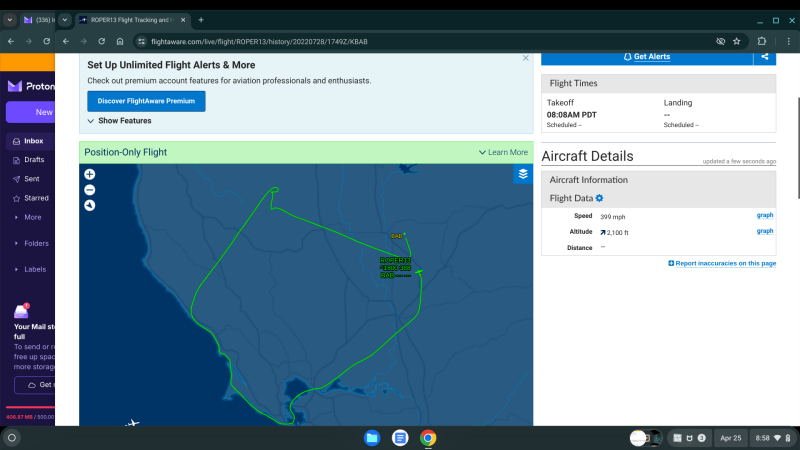Viewport: 800px width, 450px height.
Task: Reset map orientation with compass button
Action: point(90,206)
